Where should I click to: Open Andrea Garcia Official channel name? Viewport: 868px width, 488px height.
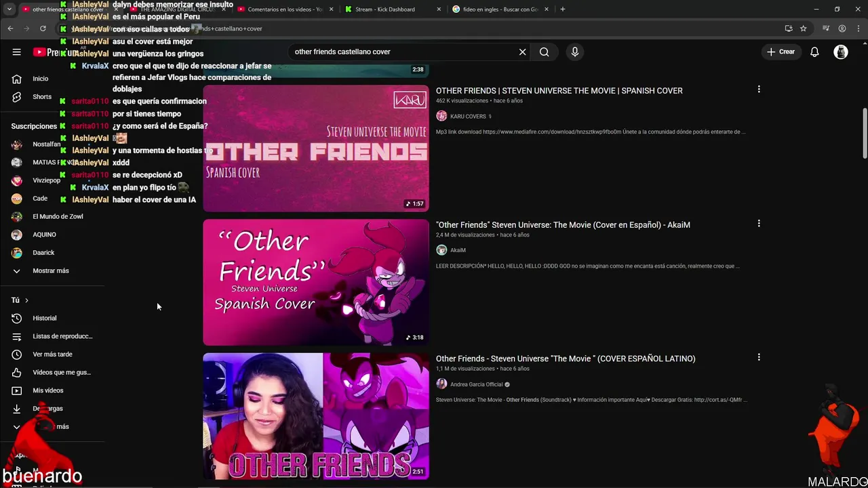[x=477, y=384]
